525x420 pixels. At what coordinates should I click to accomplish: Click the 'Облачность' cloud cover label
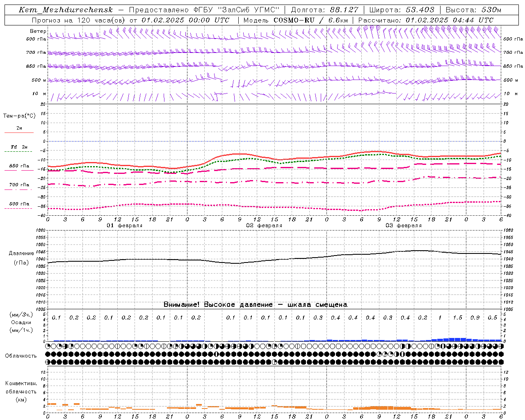coord(21,356)
